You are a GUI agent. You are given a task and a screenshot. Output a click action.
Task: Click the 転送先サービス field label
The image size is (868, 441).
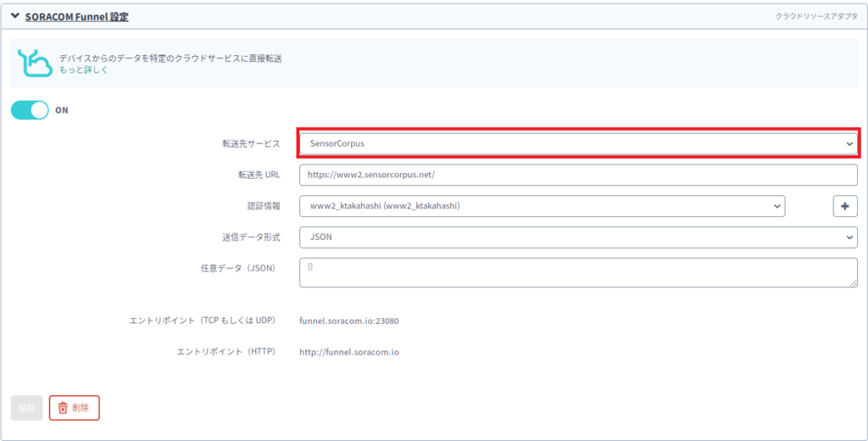pyautogui.click(x=245, y=144)
